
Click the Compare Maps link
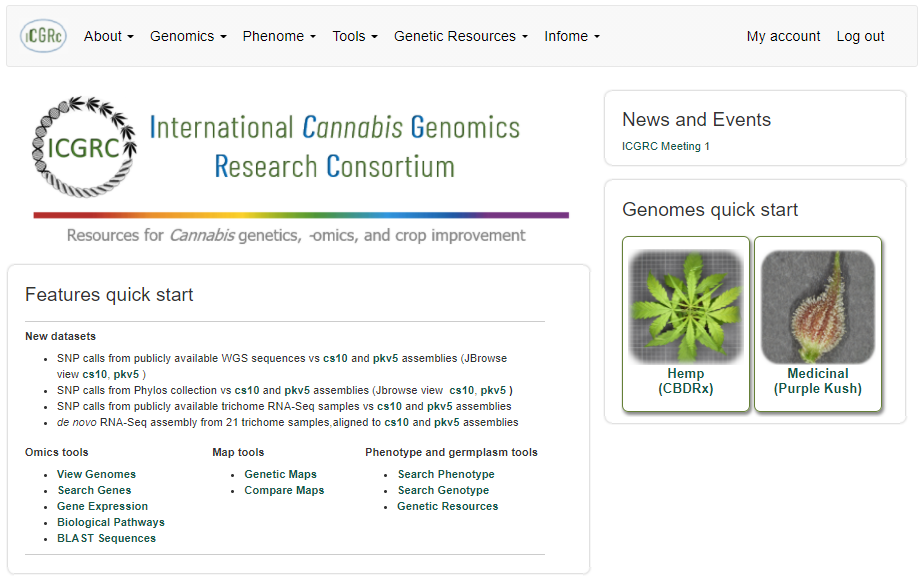pos(284,490)
